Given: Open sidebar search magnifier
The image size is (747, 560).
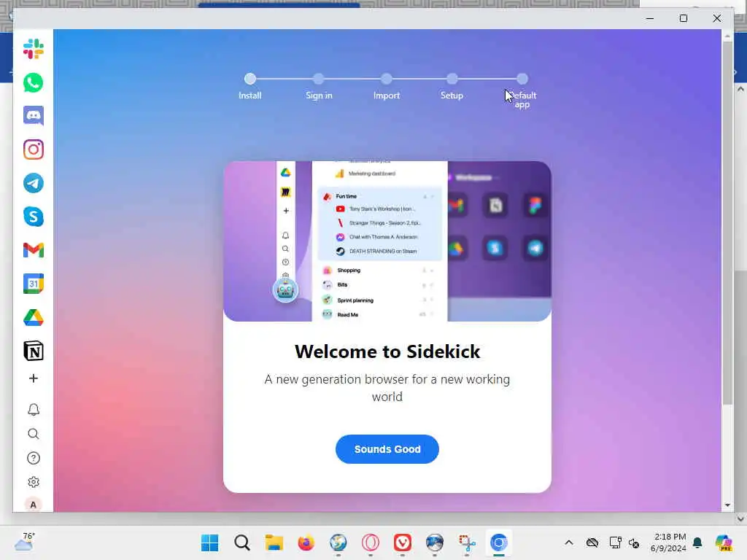Looking at the screenshot, I should pos(34,434).
